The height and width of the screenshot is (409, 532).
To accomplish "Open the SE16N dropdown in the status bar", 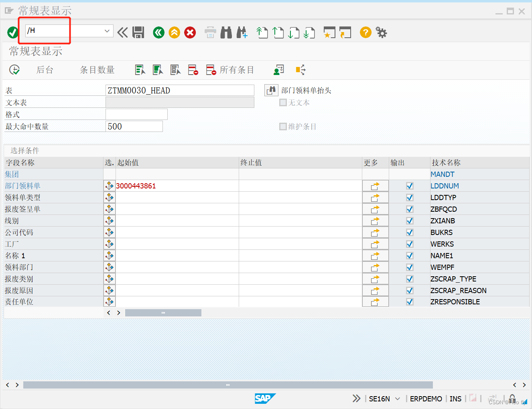I will (398, 399).
